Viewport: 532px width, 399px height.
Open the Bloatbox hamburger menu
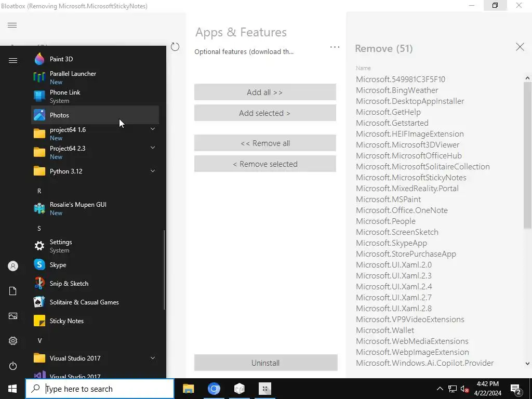[12, 25]
